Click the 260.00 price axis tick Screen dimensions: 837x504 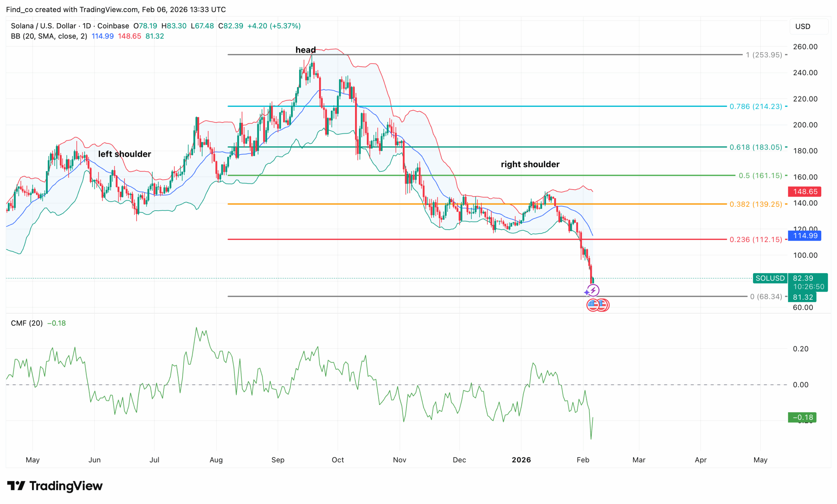click(805, 47)
